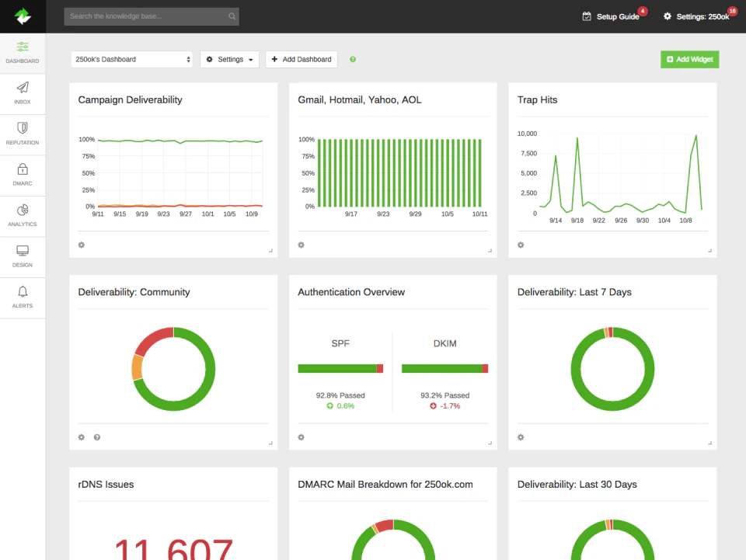Select the Dashboard sidebar tab

click(23, 52)
